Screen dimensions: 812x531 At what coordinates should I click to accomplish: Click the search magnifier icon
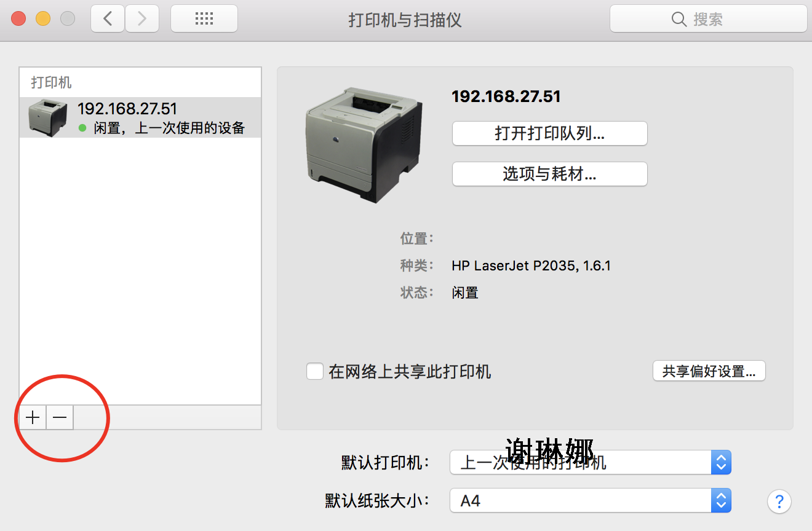679,20
